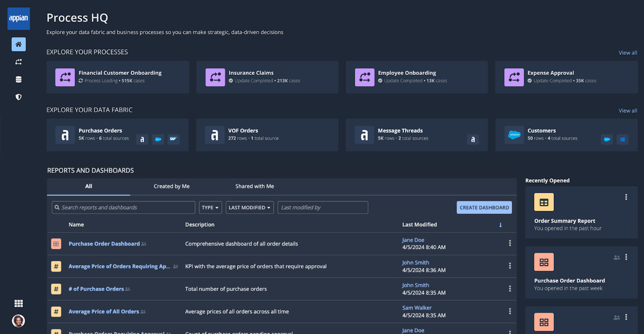Open the # of Purchase Orders report link
Image resolution: width=644 pixels, height=334 pixels.
(x=96, y=289)
